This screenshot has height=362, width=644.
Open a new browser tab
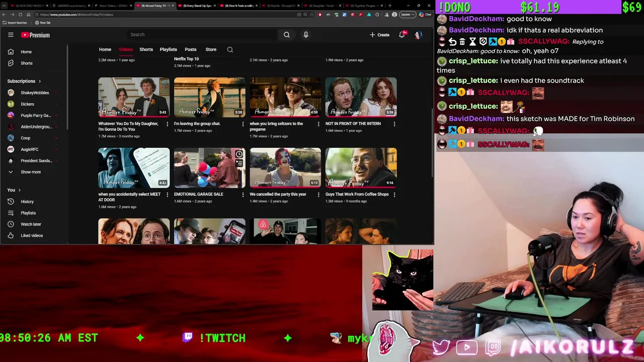[x=390, y=6]
